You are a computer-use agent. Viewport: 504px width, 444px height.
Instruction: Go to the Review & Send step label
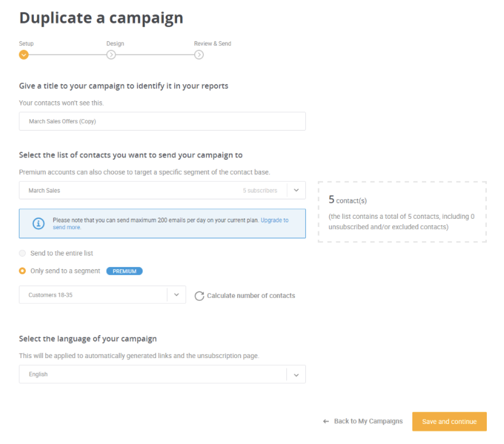coord(212,44)
